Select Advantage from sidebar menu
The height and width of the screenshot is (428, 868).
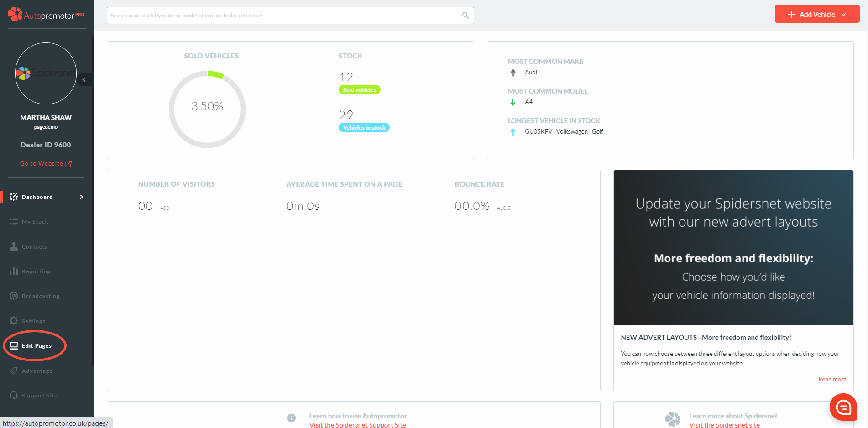click(x=37, y=371)
